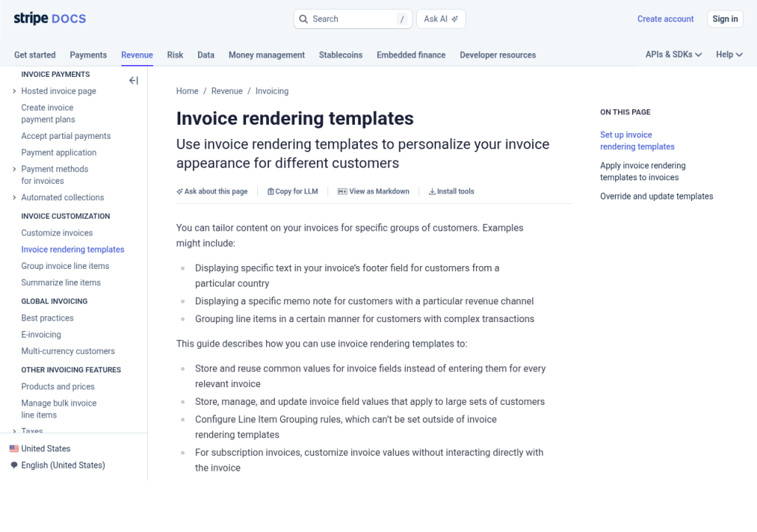Open the Developer resources tab
757x532 pixels.
[498, 55]
